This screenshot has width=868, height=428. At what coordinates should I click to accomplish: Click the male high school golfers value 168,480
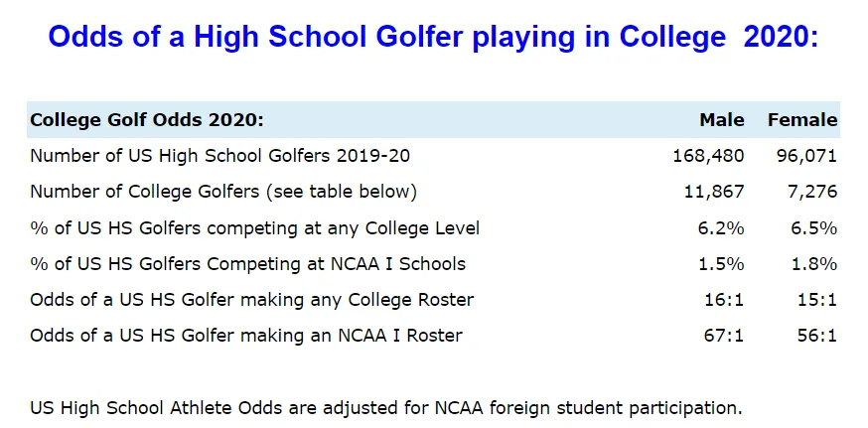click(x=708, y=156)
